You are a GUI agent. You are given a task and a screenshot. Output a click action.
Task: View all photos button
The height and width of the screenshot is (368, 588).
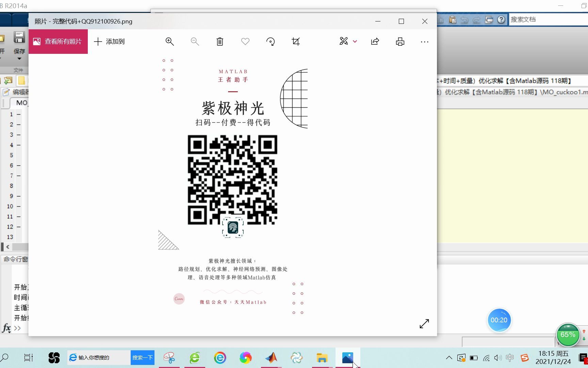[x=58, y=42]
